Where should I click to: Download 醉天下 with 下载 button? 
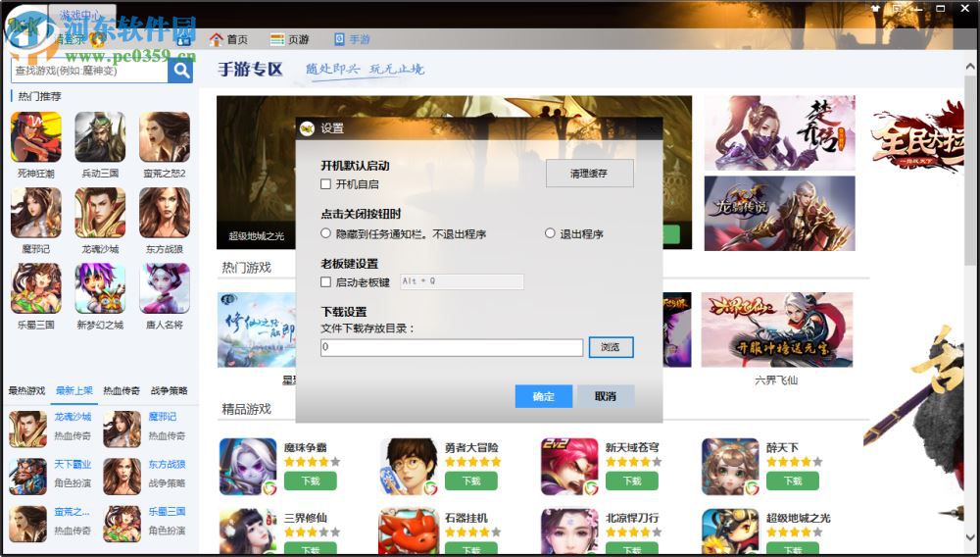pos(793,481)
